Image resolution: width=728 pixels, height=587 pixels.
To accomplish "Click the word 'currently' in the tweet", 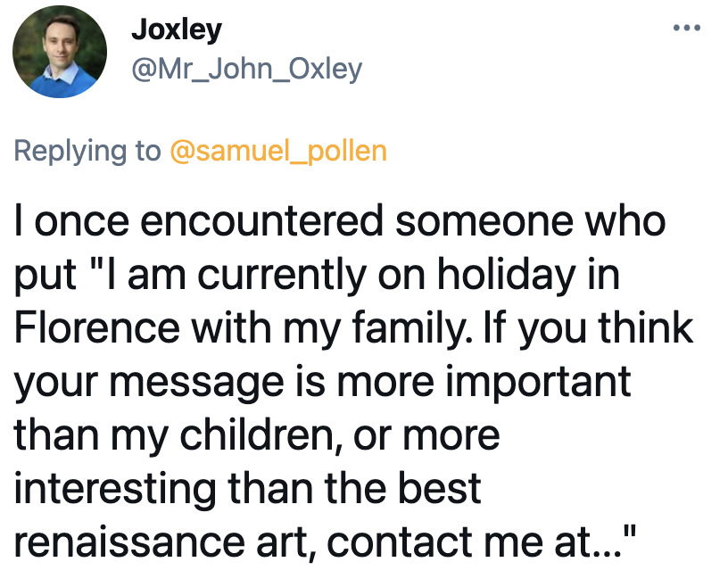I will point(282,275).
